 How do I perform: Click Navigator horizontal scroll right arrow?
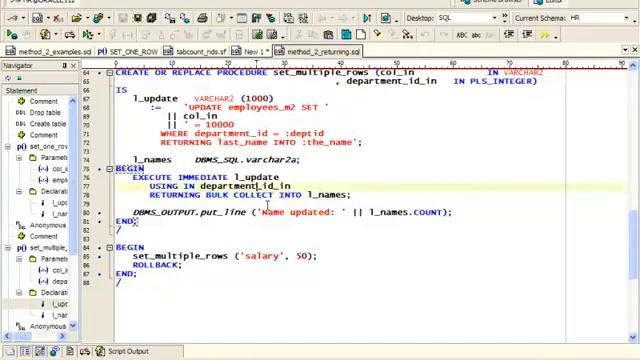point(62,336)
